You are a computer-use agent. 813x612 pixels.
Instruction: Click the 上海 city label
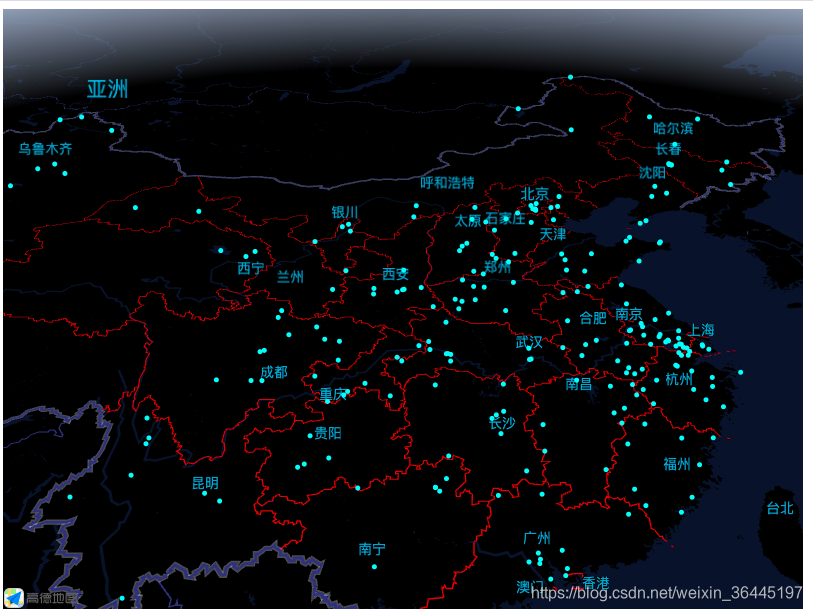(701, 330)
